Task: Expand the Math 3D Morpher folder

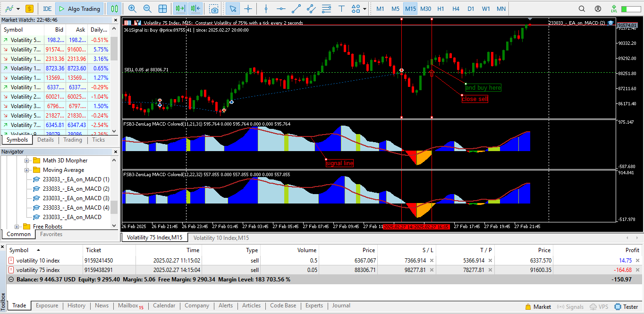Action: (27, 161)
